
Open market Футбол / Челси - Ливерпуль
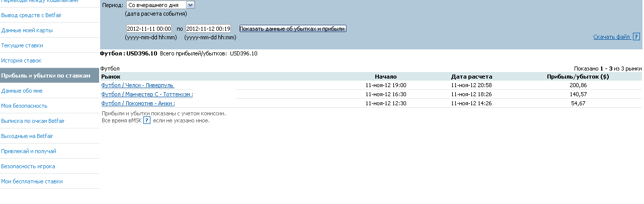(x=138, y=85)
